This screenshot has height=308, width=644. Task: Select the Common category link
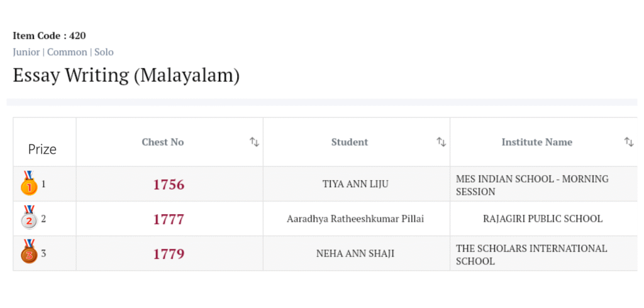click(67, 52)
